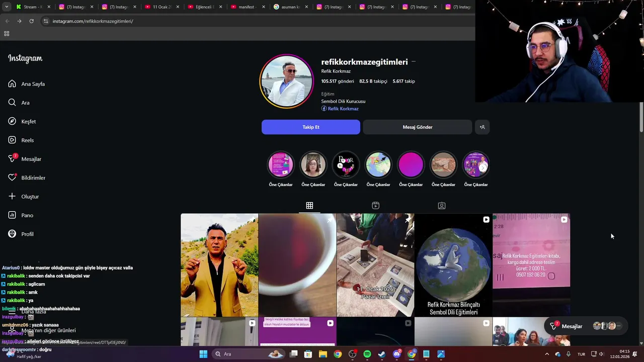Open the 11 Ocak 2026 Pazar İzmir post

tap(375, 265)
